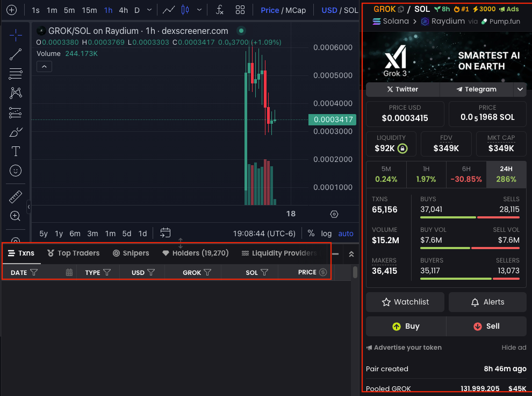Minimize the transactions panel dash button
The width and height of the screenshot is (532, 396).
point(335,254)
